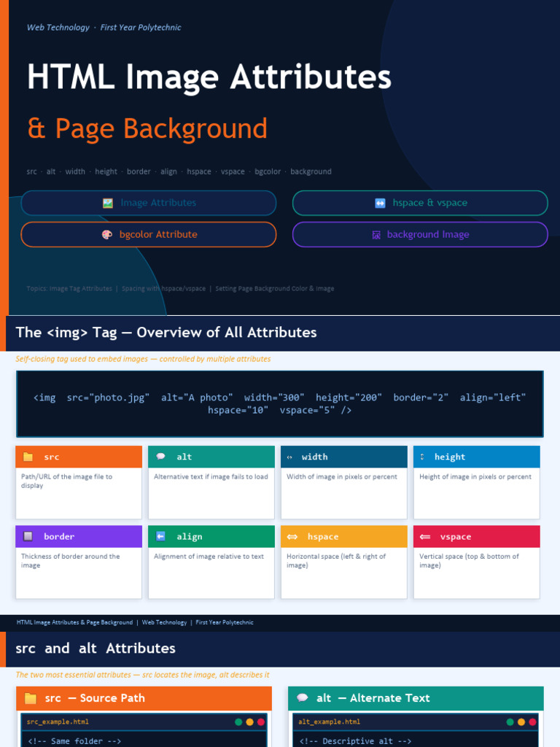The image size is (560, 747).
Task: Click the speech bubble icon in Alternate Text header
Action: tap(303, 698)
